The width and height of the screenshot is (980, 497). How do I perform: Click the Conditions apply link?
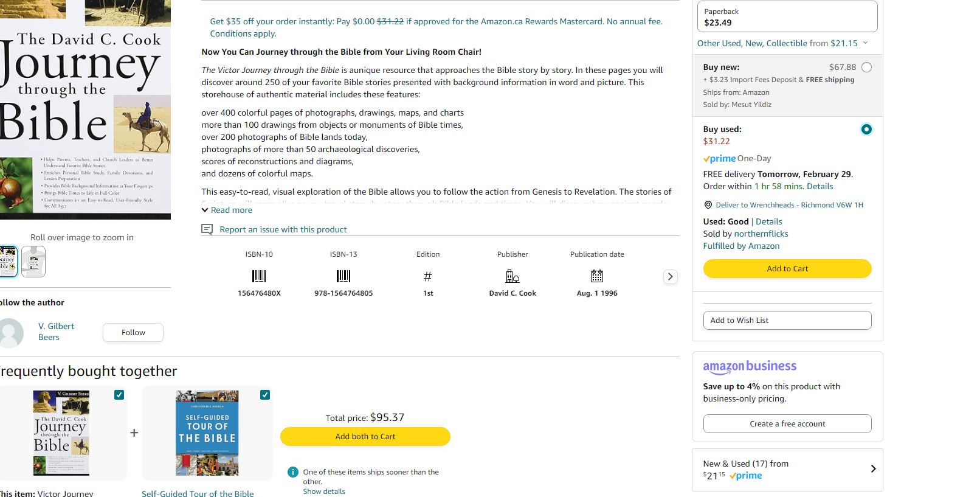(x=243, y=33)
